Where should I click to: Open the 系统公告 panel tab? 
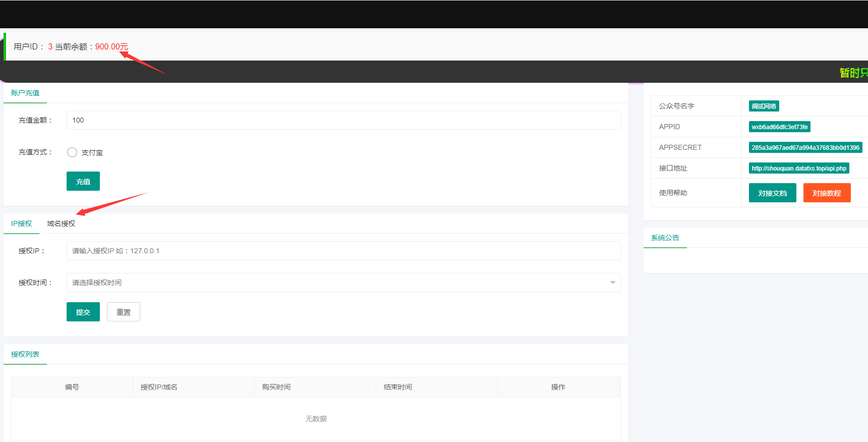click(665, 238)
